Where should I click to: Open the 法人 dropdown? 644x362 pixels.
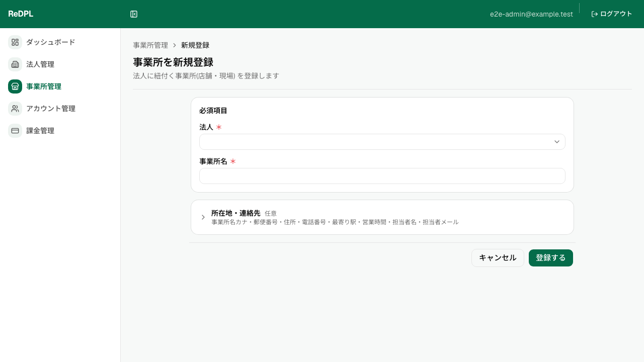pyautogui.click(x=382, y=142)
